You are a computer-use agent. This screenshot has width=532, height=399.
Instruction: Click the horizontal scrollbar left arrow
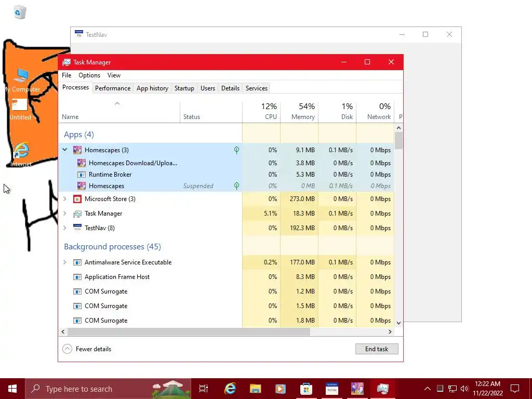point(63,332)
